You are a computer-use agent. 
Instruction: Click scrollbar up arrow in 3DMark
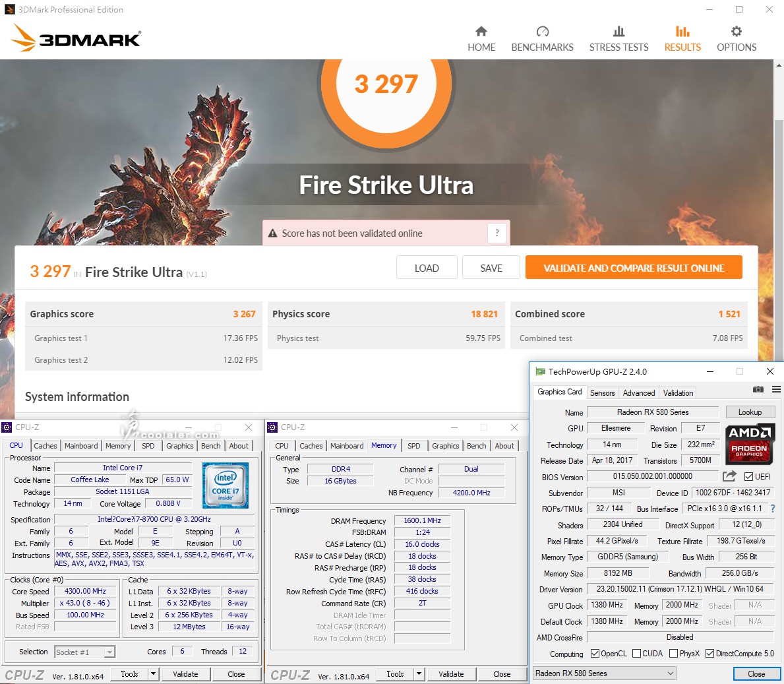tap(779, 65)
